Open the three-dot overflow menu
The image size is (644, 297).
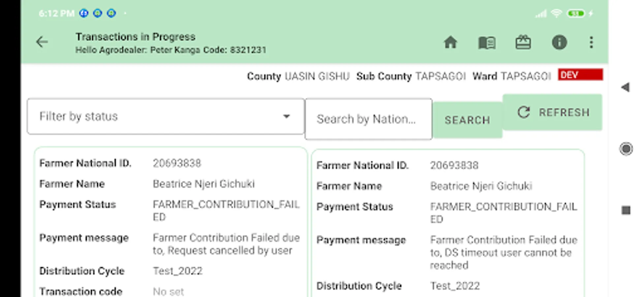click(591, 43)
